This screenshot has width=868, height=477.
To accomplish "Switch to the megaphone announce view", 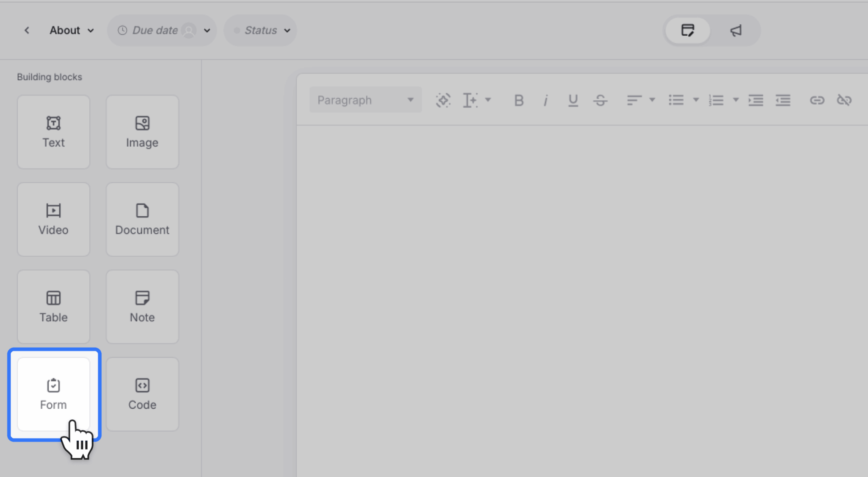I will (736, 30).
